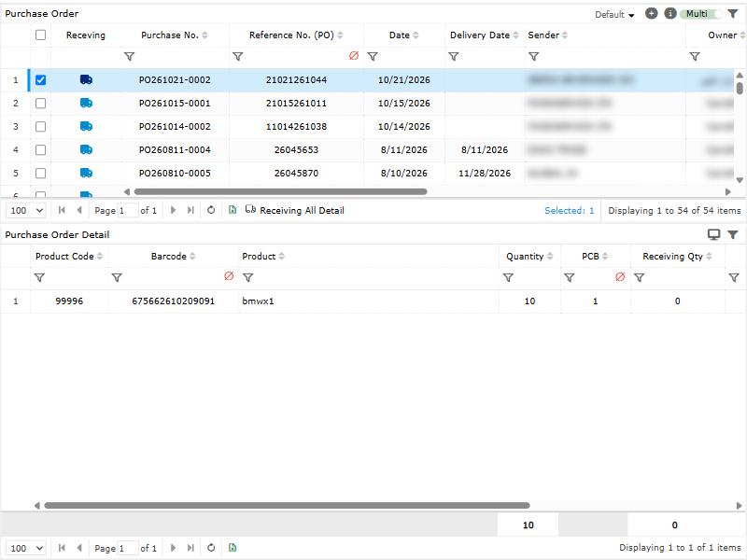
Task: Click purchase number PO260811-0004
Action: point(175,149)
